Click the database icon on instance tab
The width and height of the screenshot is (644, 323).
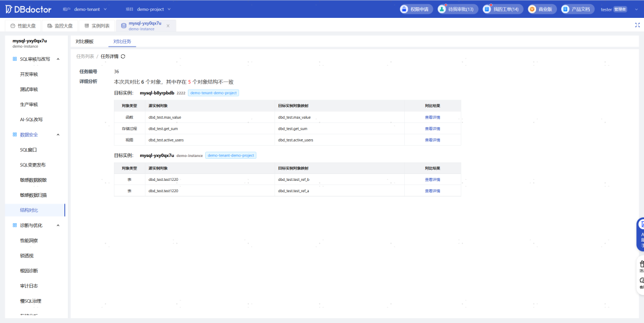click(x=123, y=26)
